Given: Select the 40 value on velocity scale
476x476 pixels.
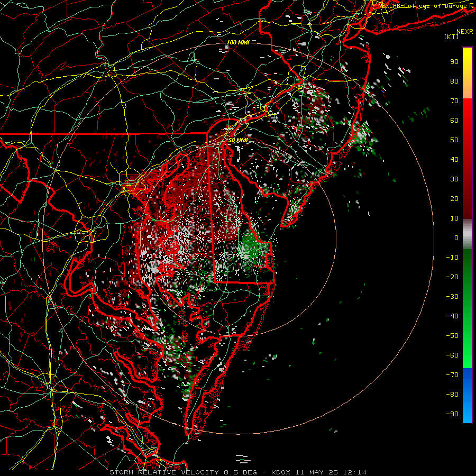Looking at the screenshot, I should pyautogui.click(x=454, y=160).
